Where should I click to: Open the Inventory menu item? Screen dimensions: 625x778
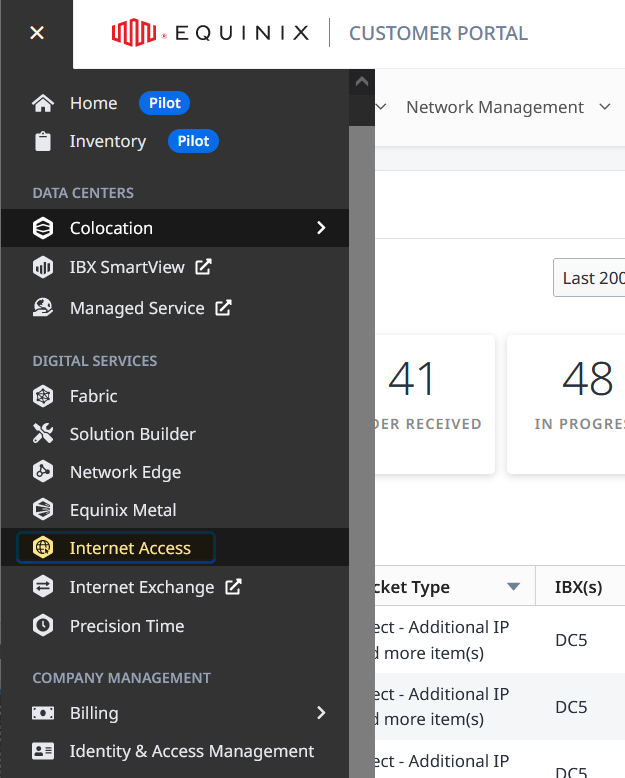(x=108, y=141)
